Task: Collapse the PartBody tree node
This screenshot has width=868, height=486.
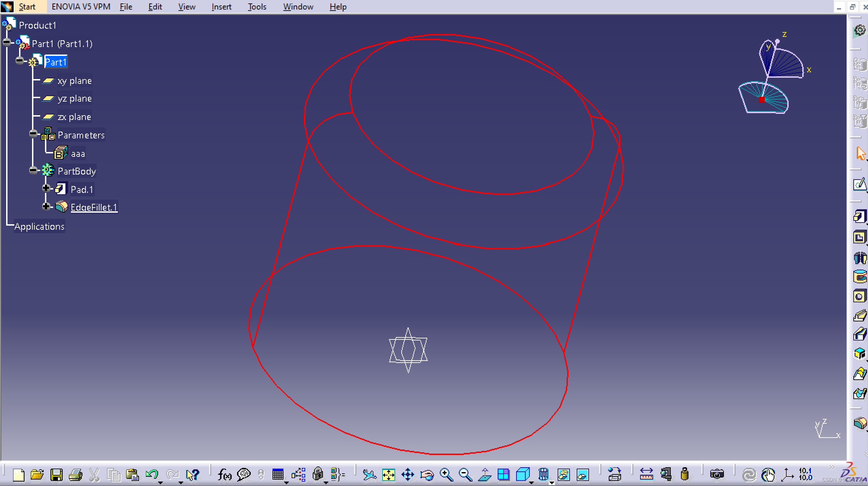Action: point(33,170)
